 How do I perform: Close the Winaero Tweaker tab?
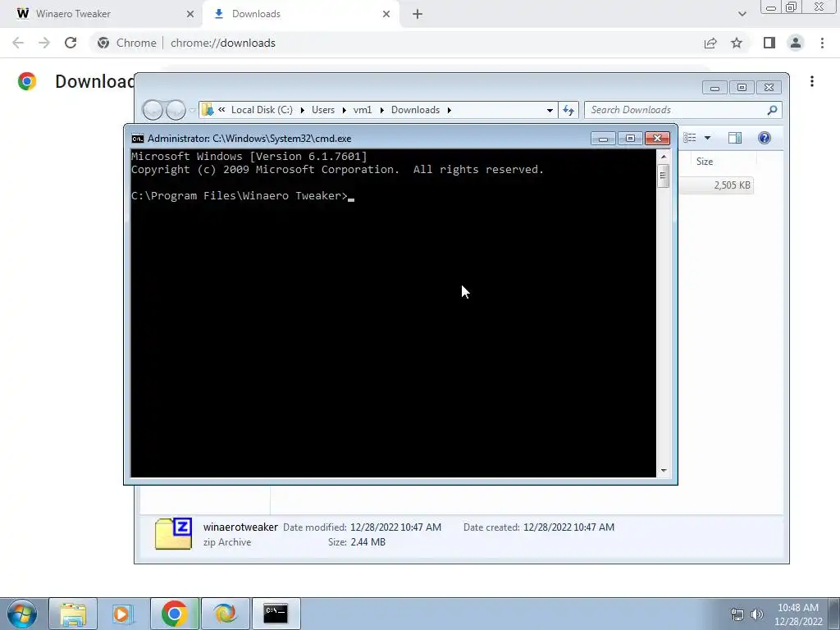(190, 14)
